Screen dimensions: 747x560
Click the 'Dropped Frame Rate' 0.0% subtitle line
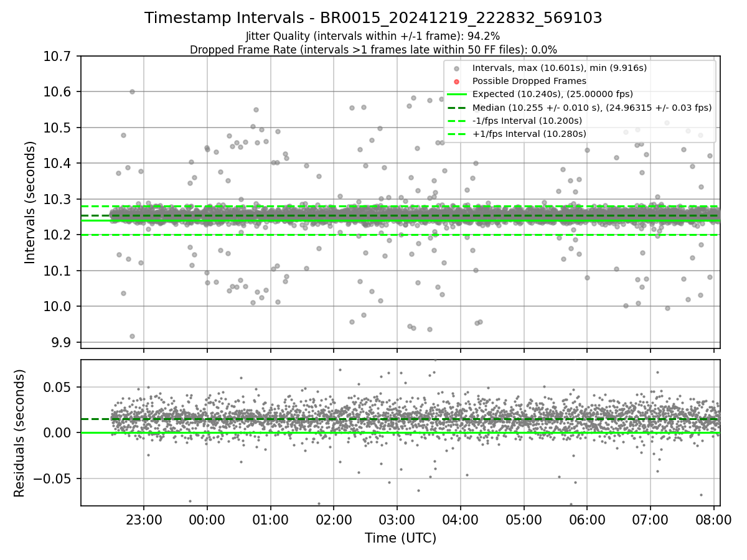click(374, 50)
